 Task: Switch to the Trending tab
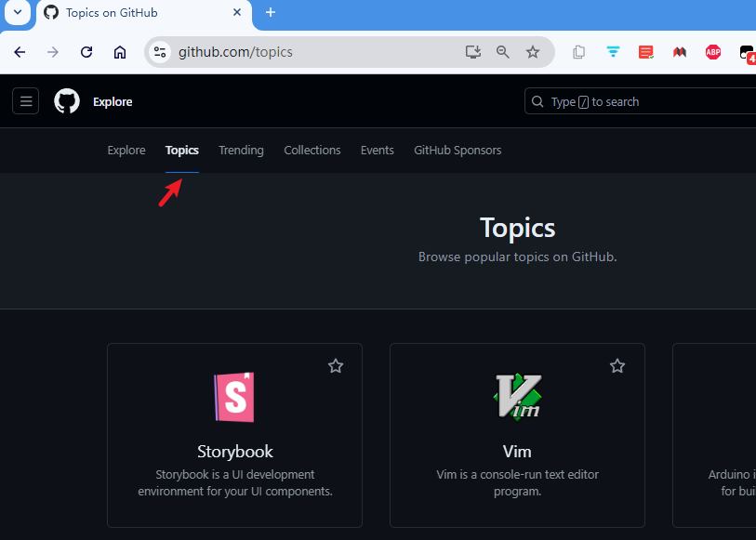tap(241, 150)
